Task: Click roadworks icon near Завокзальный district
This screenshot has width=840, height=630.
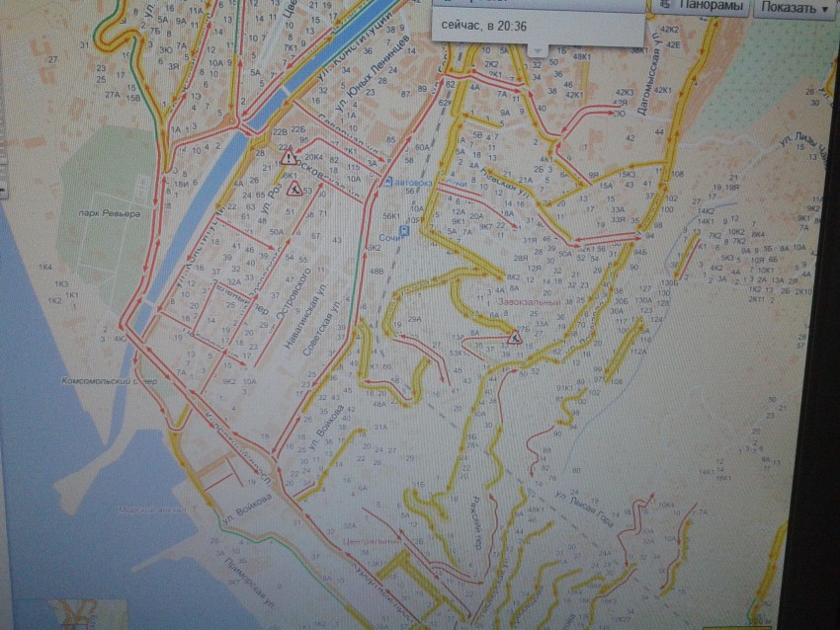Action: point(514,338)
